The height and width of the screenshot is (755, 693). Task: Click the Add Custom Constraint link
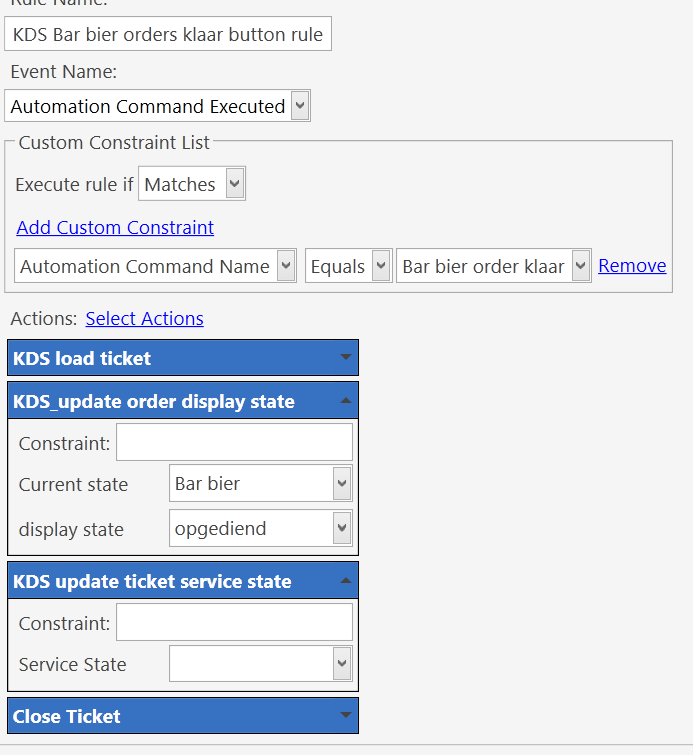[x=115, y=227]
